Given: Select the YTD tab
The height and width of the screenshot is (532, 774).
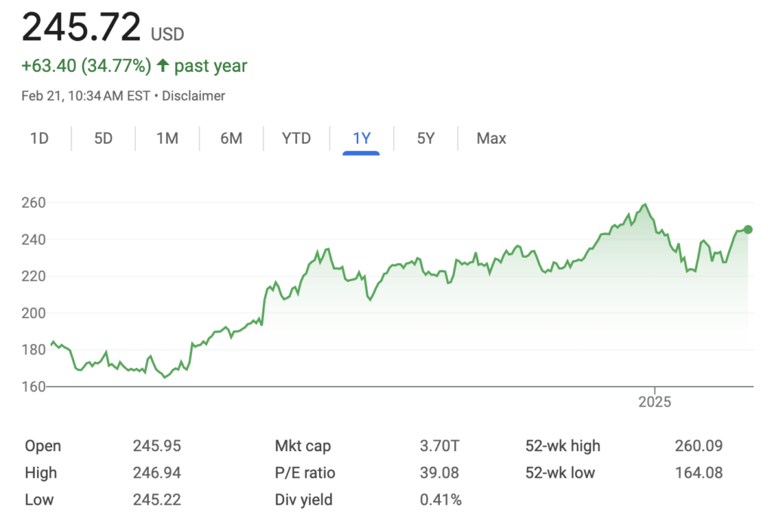Looking at the screenshot, I should point(296,138).
